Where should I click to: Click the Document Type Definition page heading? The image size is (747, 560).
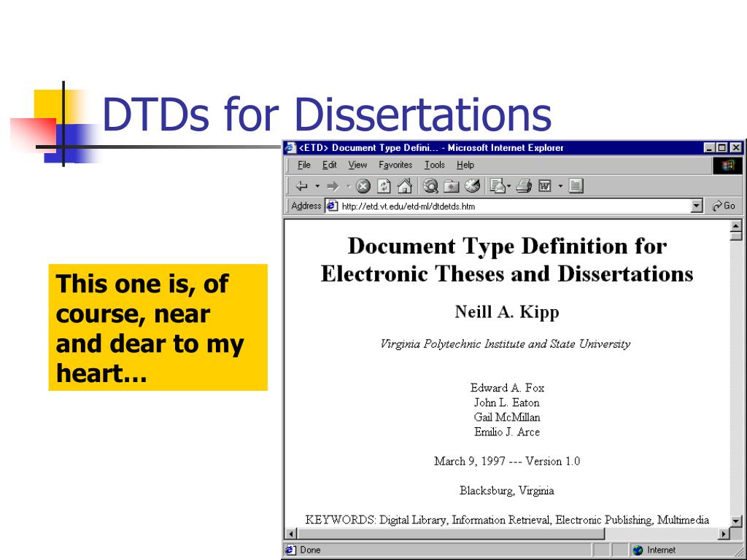507,260
